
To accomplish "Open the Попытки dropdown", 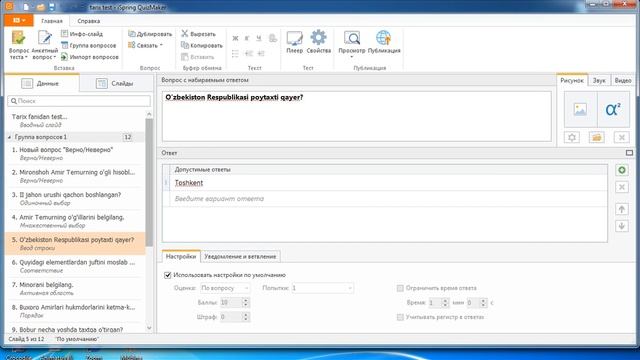I will point(322,288).
